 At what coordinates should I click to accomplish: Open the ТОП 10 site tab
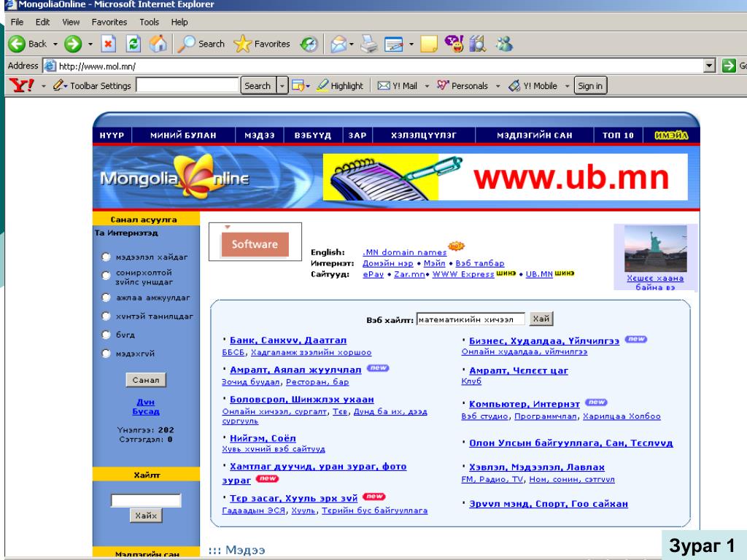click(x=618, y=135)
